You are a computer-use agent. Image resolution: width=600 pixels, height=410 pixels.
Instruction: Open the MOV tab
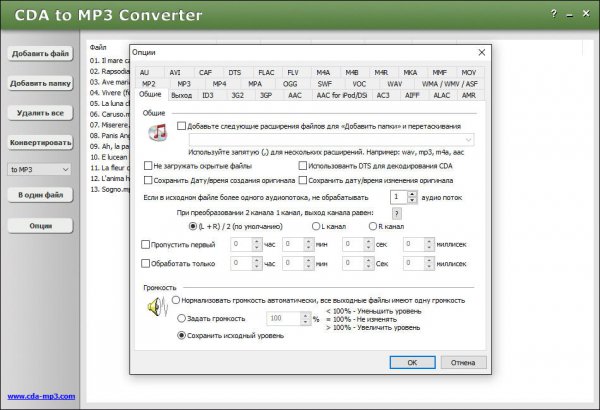[x=469, y=73]
